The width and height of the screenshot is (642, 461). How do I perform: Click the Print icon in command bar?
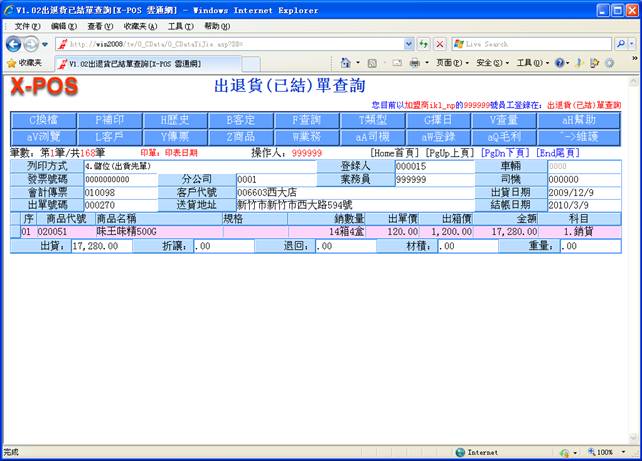coord(413,62)
